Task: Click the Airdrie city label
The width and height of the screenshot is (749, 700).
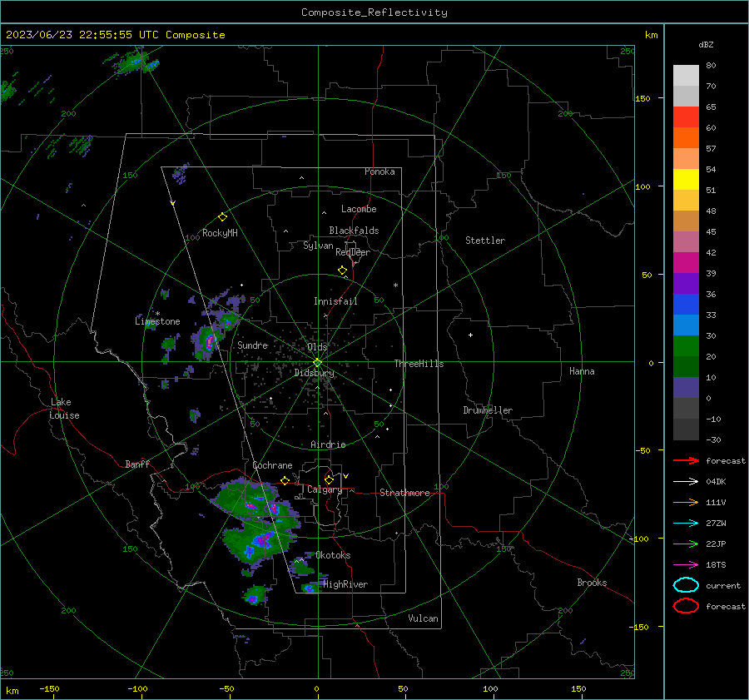Action: [x=328, y=444]
